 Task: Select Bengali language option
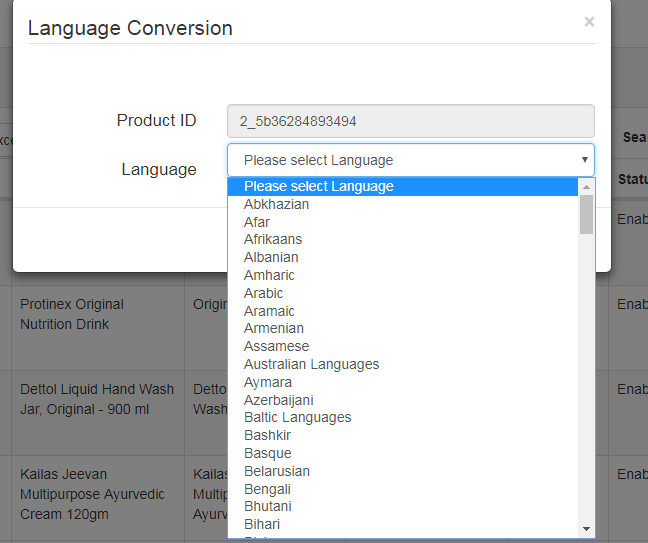pos(268,489)
